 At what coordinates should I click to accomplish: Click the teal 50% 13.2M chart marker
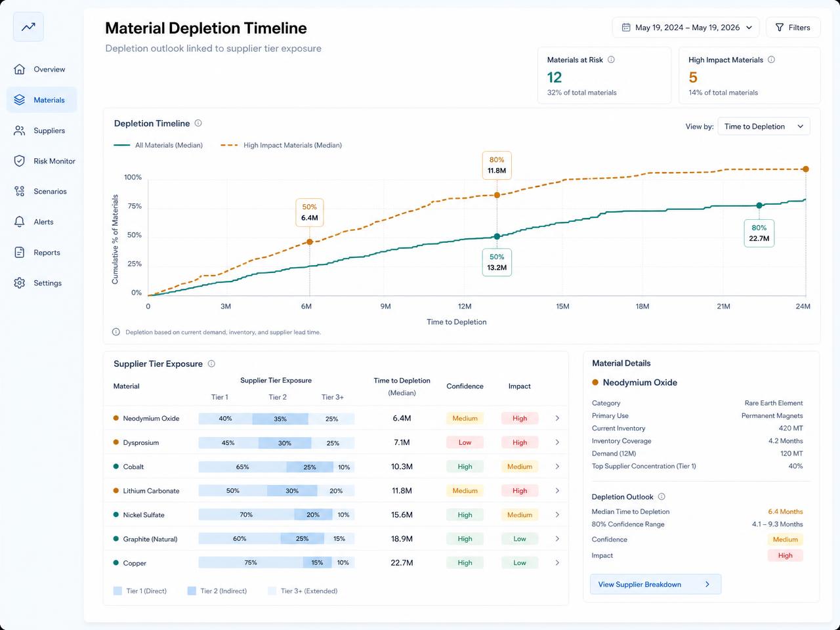(x=497, y=236)
